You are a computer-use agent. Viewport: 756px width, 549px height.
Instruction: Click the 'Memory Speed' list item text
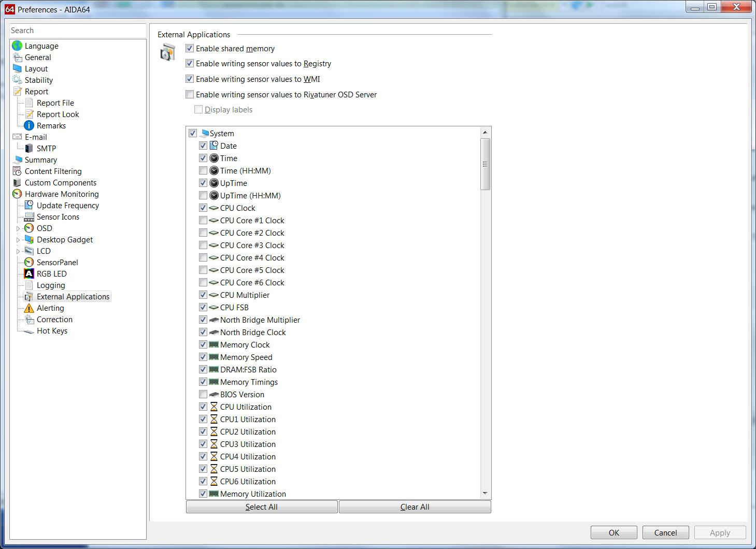(246, 357)
